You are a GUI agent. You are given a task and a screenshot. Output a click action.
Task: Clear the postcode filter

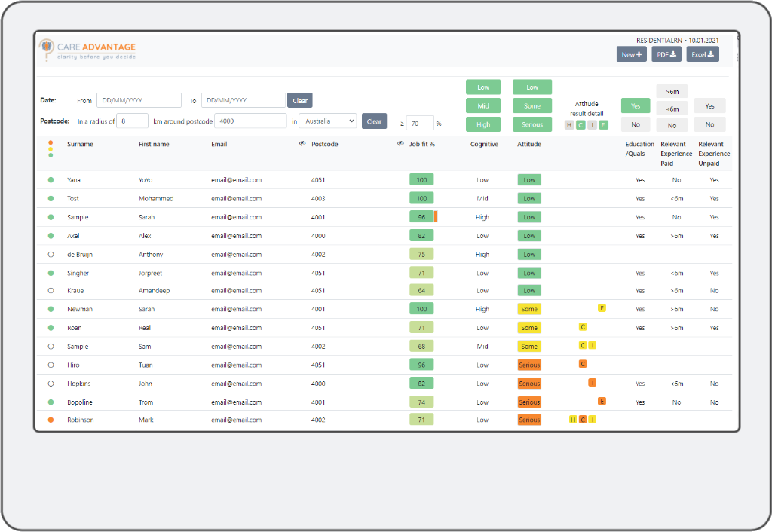(x=374, y=121)
